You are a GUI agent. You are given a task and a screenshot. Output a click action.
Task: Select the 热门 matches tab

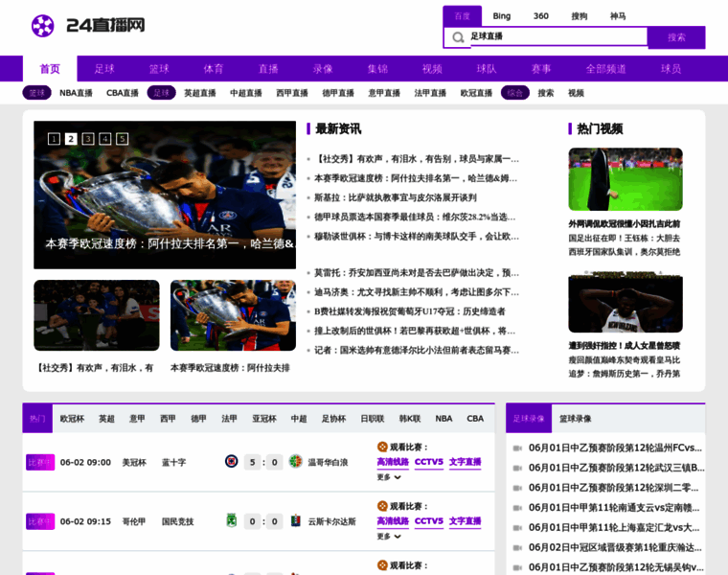point(37,419)
